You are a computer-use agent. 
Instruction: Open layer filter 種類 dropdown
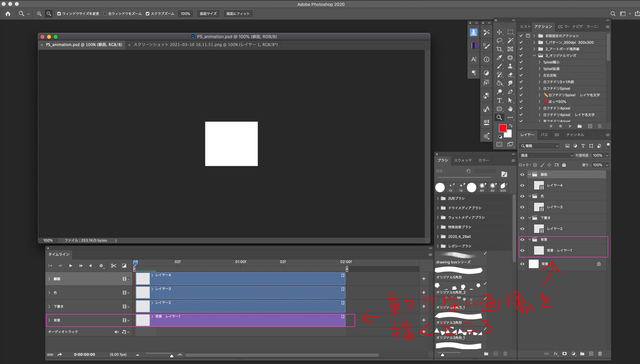click(540, 145)
